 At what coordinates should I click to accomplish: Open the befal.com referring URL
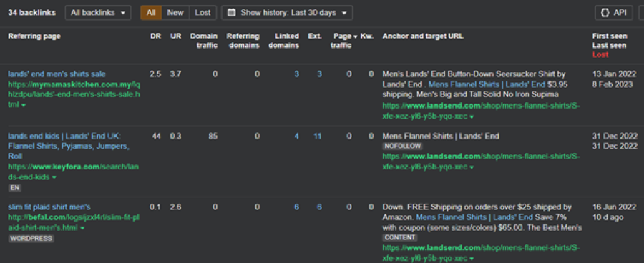[x=74, y=222]
